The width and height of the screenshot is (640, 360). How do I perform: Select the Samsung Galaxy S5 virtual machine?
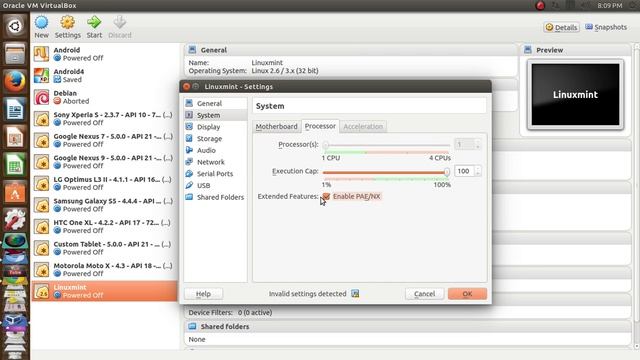click(x=104, y=205)
